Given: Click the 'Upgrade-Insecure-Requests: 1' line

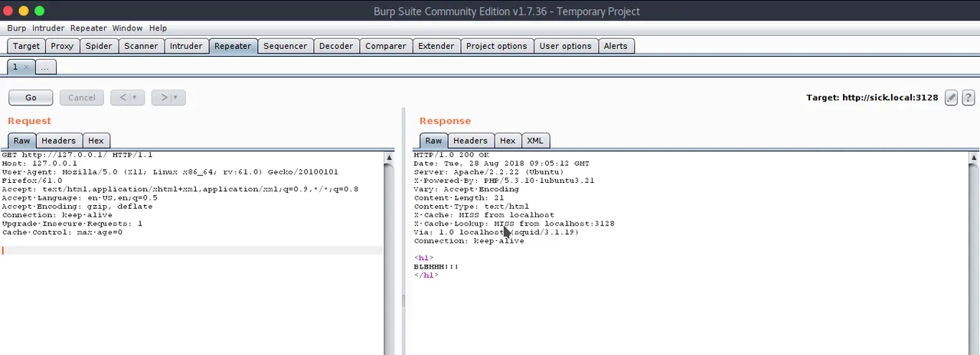Looking at the screenshot, I should [72, 224].
